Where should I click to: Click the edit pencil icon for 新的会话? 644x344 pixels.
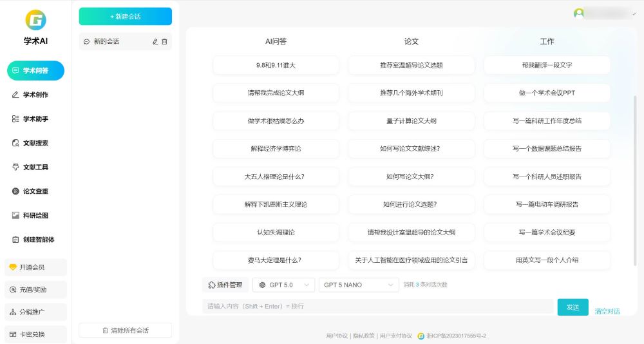[155, 42]
